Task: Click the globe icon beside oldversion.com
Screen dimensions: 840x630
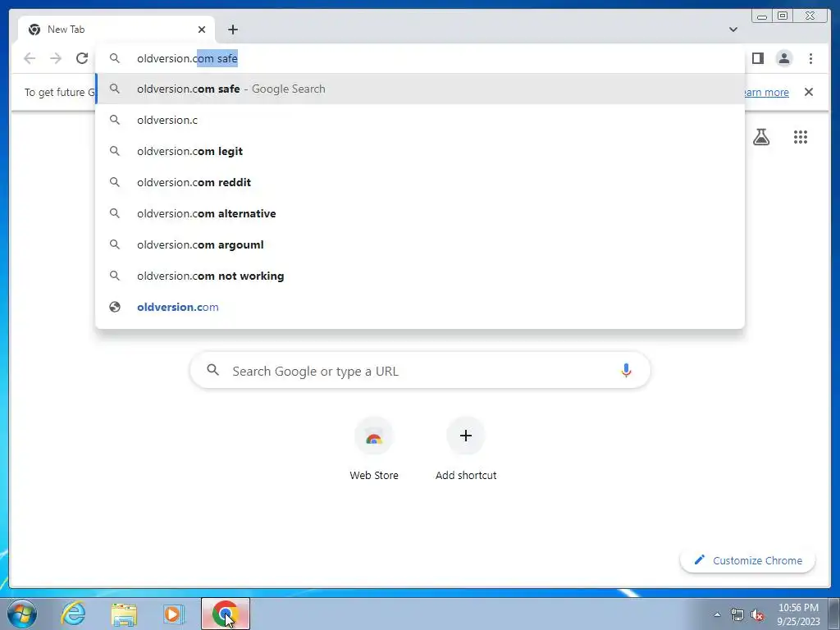Action: 115,307
